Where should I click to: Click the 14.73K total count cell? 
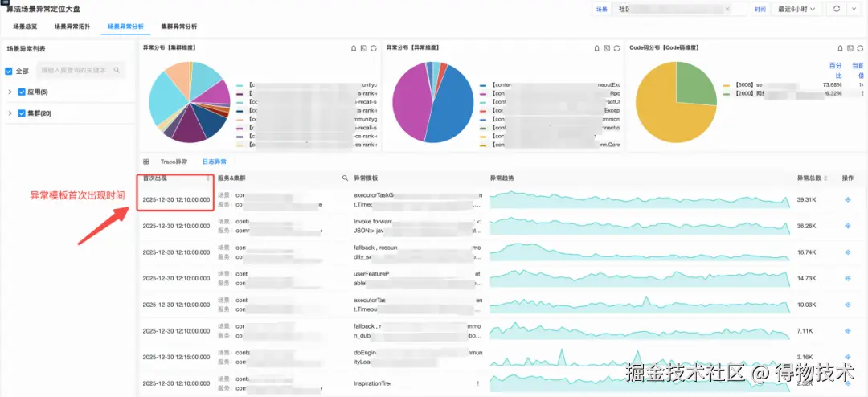(x=807, y=278)
